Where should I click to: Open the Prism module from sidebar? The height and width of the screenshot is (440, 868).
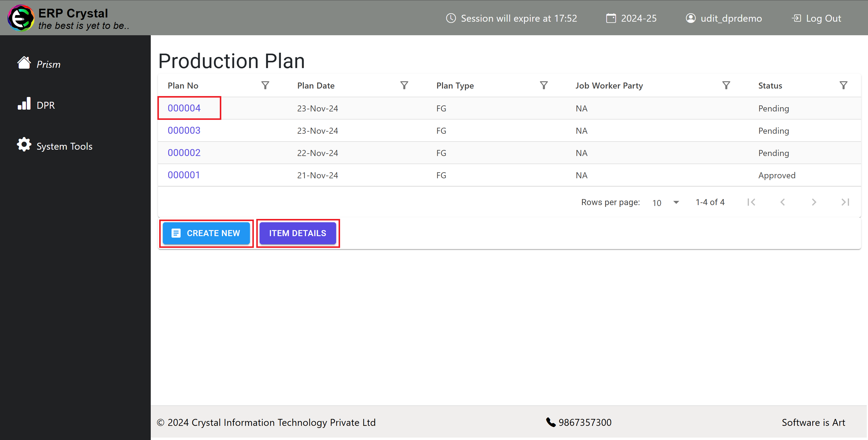(48, 64)
